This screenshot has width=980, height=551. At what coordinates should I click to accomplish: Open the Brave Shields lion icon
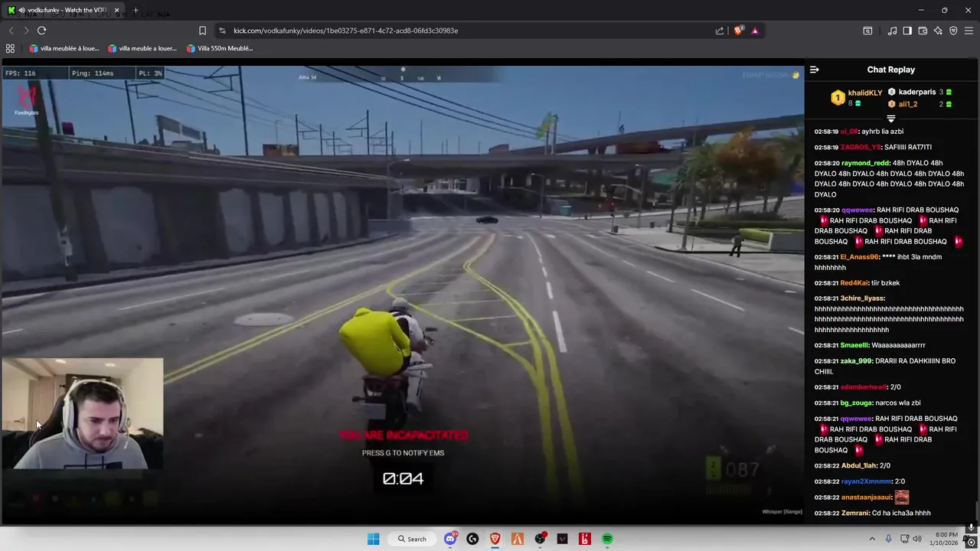[x=738, y=31]
